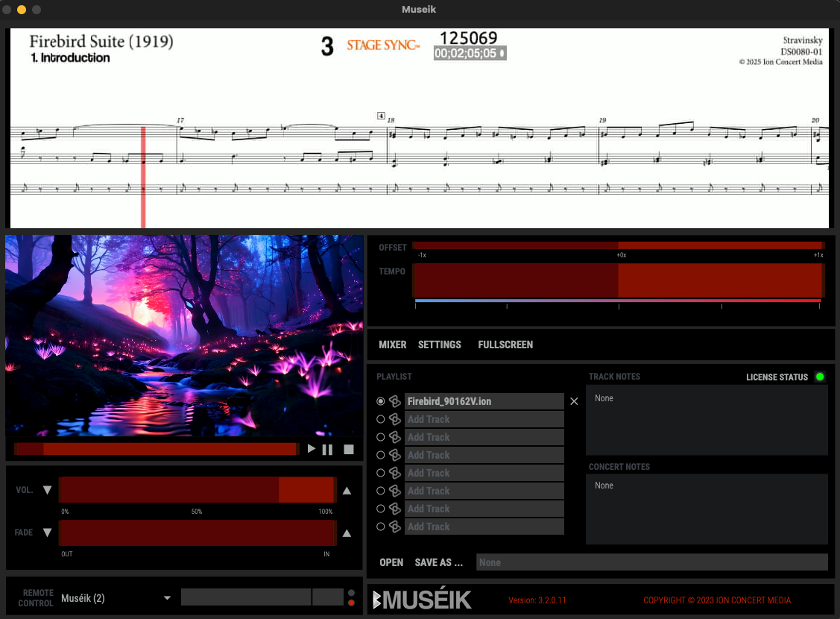Click the red playhead marker on the score
Viewport: 840px width, 619px height.
pyautogui.click(x=143, y=177)
